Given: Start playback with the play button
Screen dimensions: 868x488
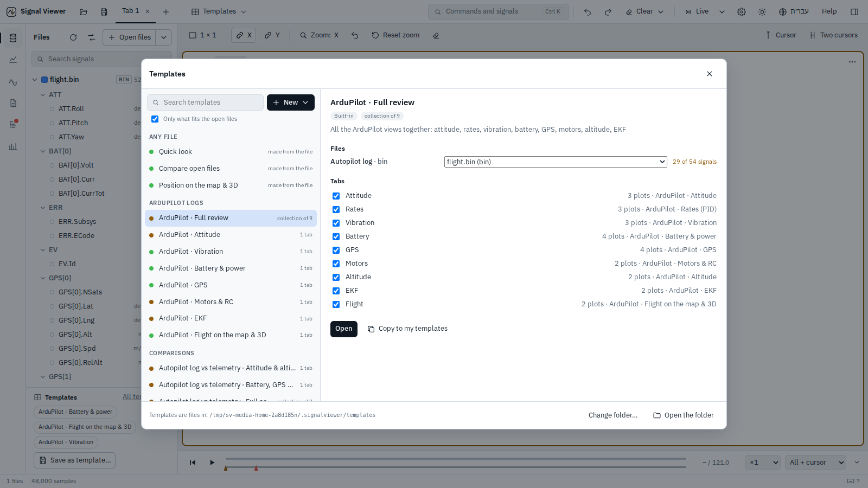Looking at the screenshot, I should coord(212,463).
